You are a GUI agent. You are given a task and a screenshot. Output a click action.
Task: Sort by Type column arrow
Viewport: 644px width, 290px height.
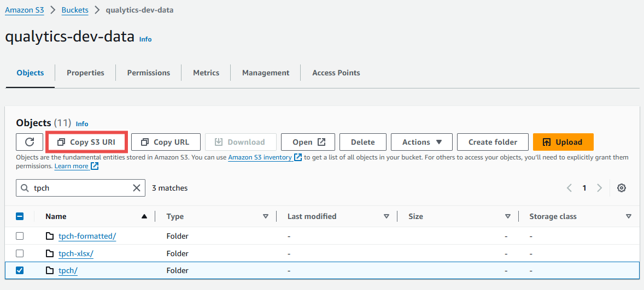[x=265, y=216]
